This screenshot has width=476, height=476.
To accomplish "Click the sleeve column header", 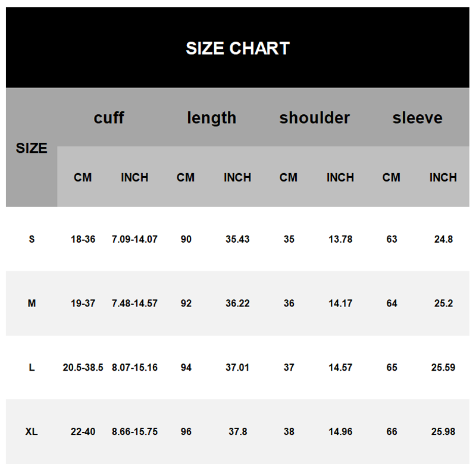I will [417, 118].
